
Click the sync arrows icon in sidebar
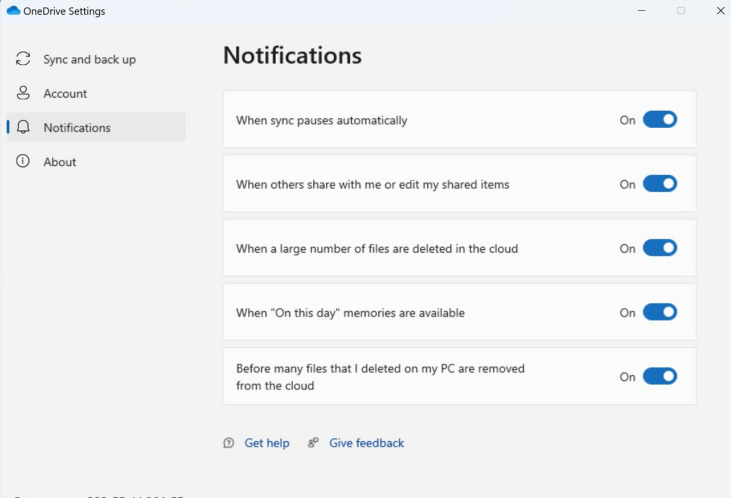(x=23, y=59)
